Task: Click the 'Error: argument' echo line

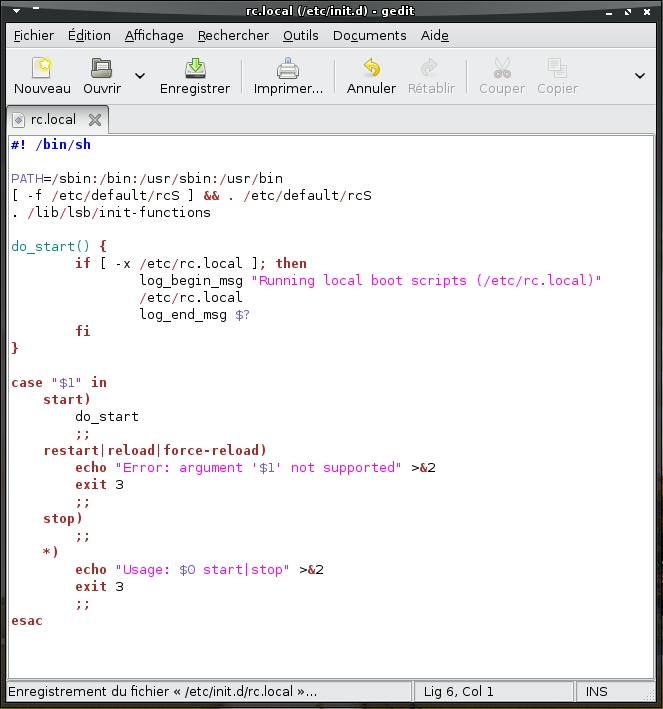Action: (x=255, y=468)
